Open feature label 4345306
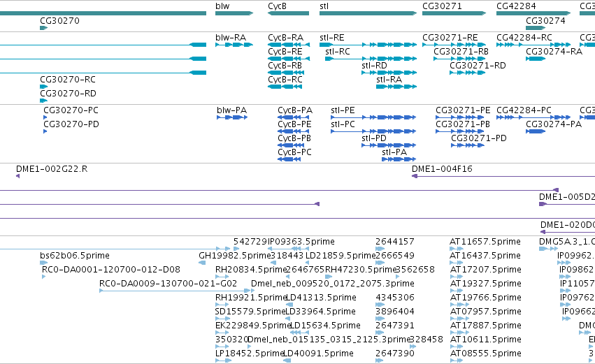 pos(395,298)
